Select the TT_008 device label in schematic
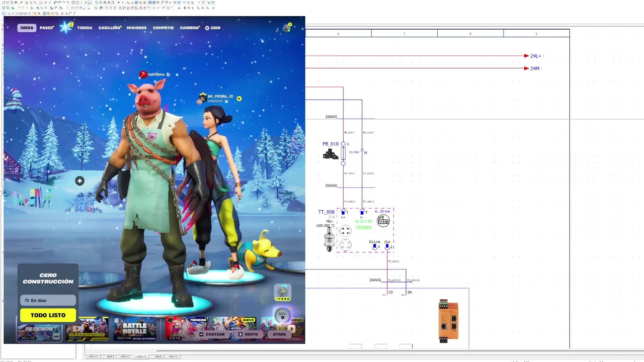Image resolution: width=644 pixels, height=362 pixels. click(326, 212)
